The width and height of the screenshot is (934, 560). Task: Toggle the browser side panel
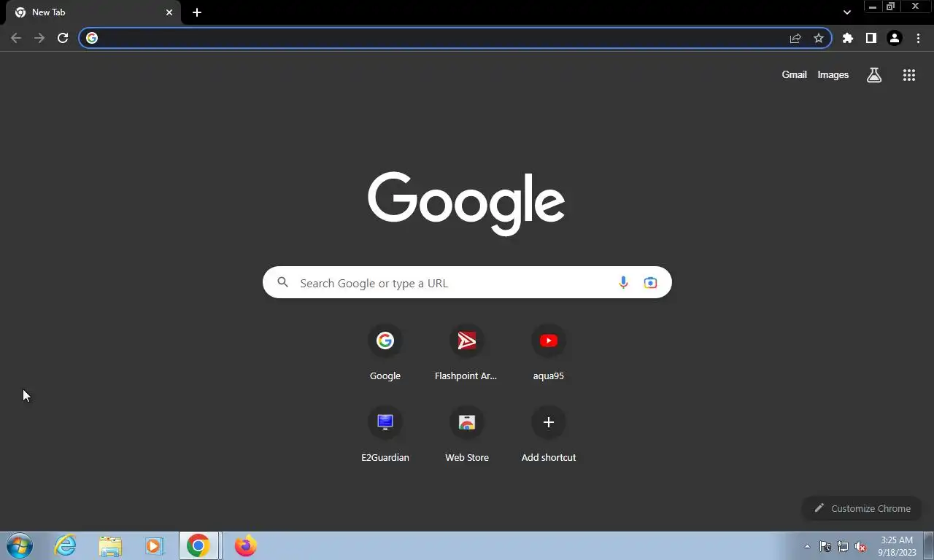pyautogui.click(x=871, y=38)
